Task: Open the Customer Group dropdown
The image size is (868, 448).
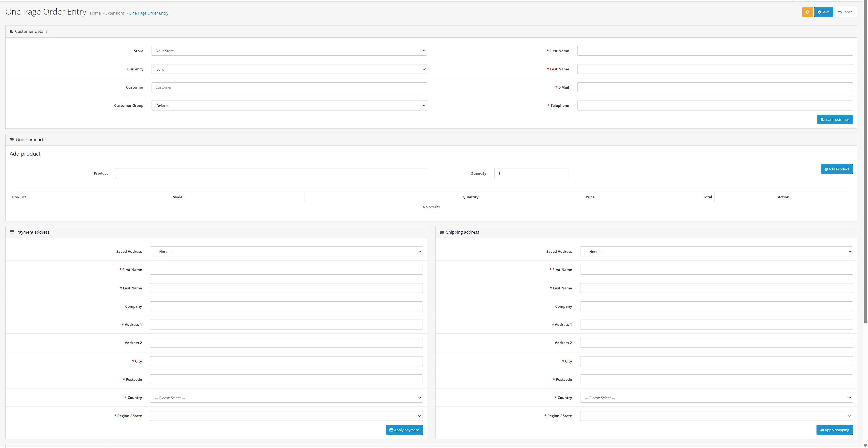Action: pyautogui.click(x=289, y=105)
